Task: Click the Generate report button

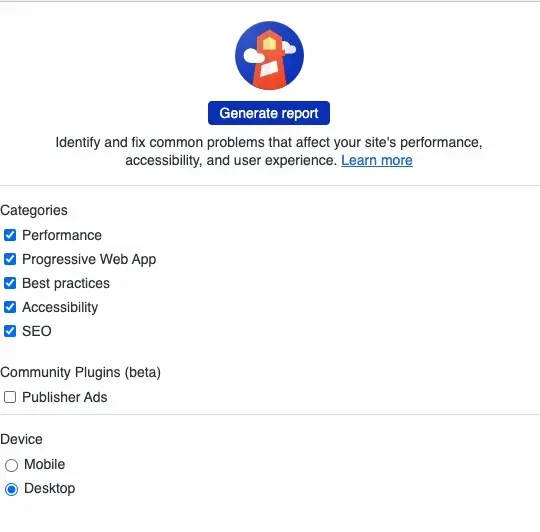Action: point(269,113)
